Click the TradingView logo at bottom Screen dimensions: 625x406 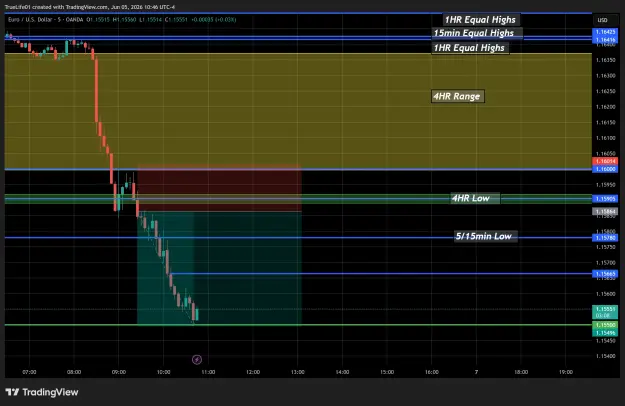click(x=42, y=392)
